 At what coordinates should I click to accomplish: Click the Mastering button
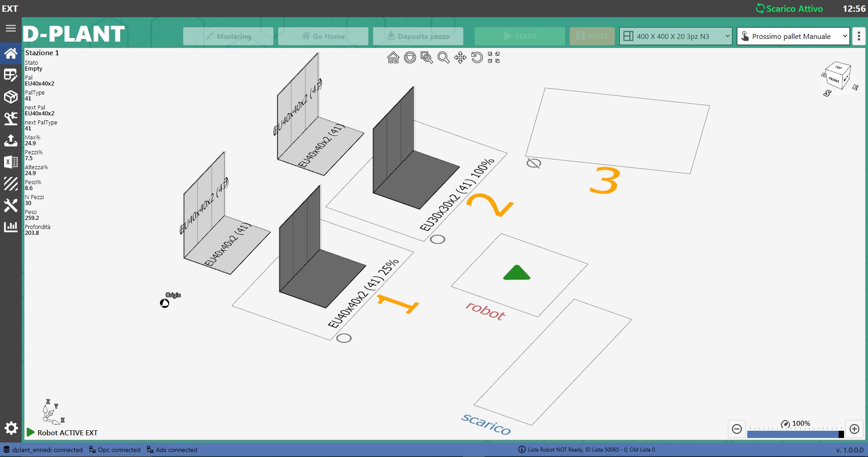pos(228,36)
